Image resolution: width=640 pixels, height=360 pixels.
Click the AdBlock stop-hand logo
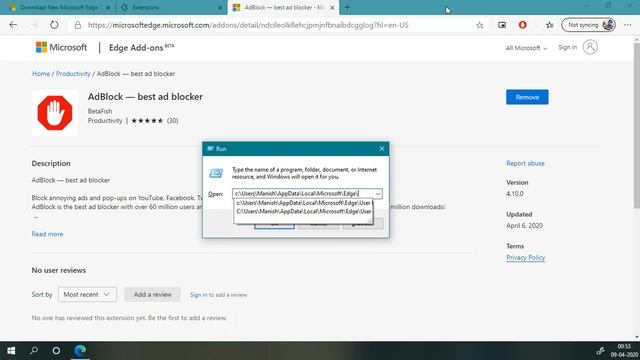pos(55,113)
